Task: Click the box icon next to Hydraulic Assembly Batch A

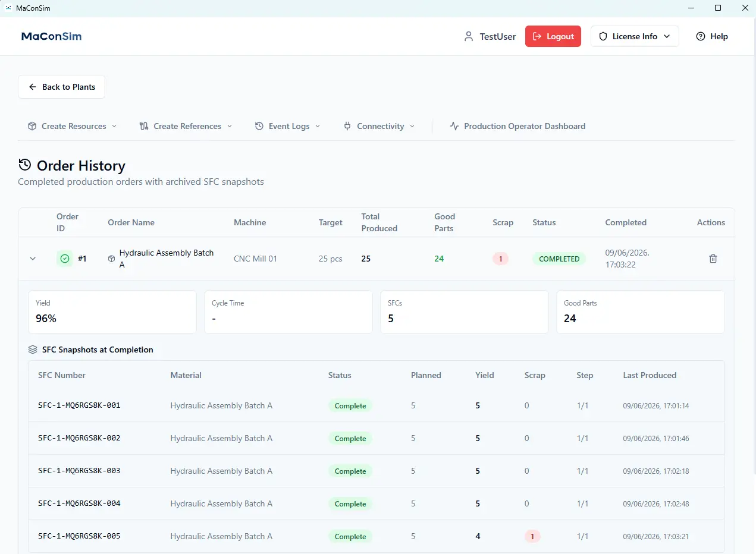Action: tap(111, 259)
